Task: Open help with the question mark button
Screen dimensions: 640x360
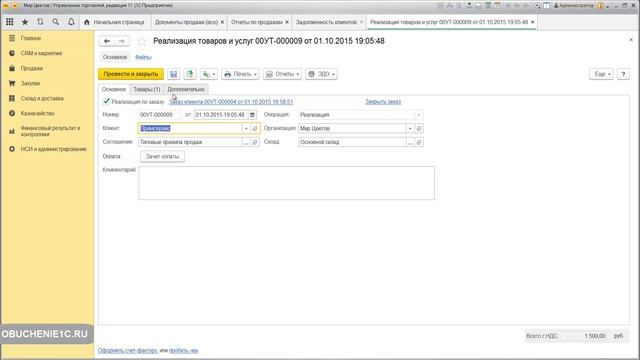Action: pyautogui.click(x=623, y=74)
